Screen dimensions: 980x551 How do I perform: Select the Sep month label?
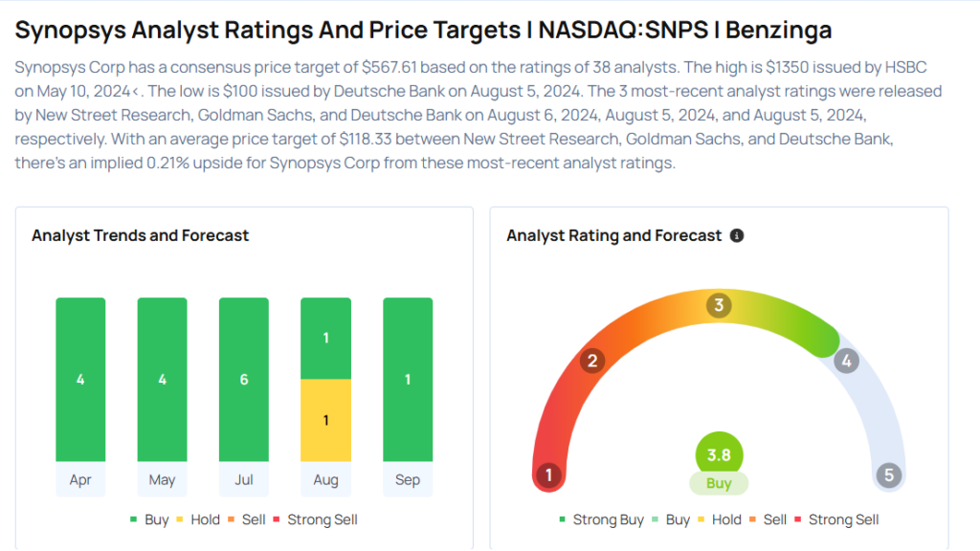pos(408,479)
